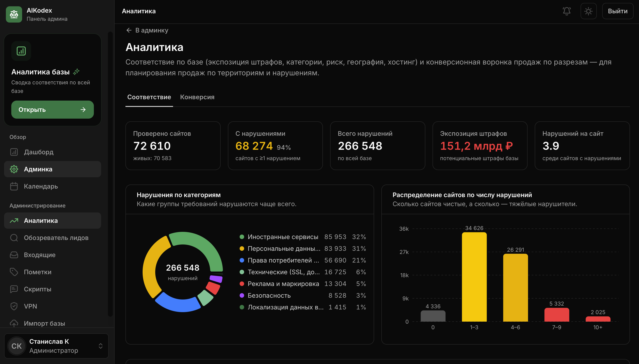Toggle light theme with the sun icon
This screenshot has height=364, width=639.
[588, 11]
